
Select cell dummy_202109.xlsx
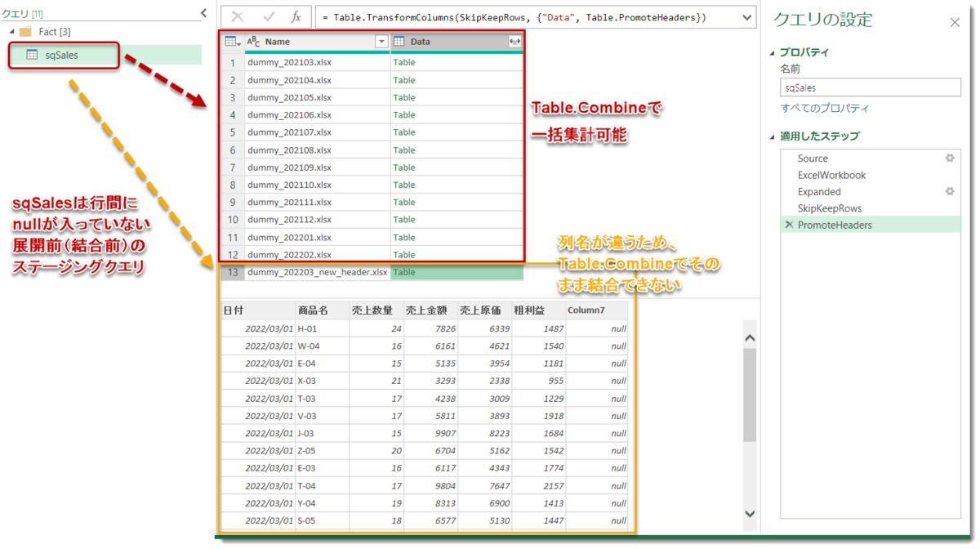tap(317, 167)
